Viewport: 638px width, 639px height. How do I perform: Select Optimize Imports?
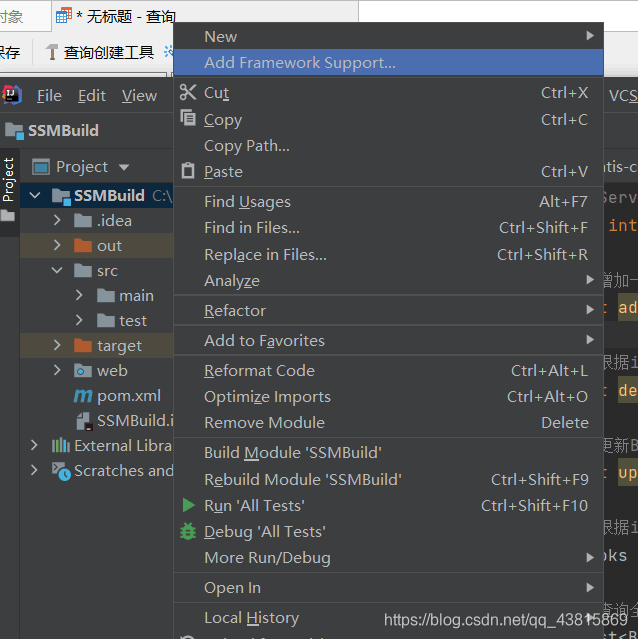point(388,397)
